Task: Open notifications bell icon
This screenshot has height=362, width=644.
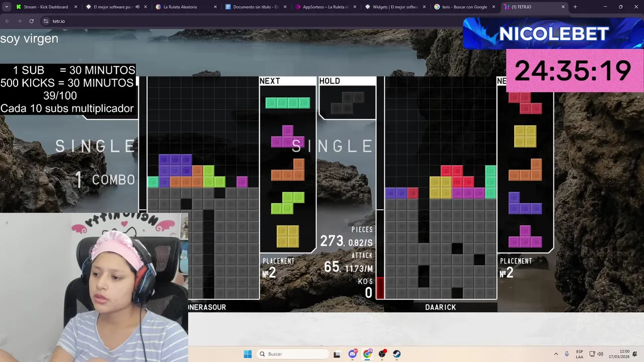Action: click(635, 354)
